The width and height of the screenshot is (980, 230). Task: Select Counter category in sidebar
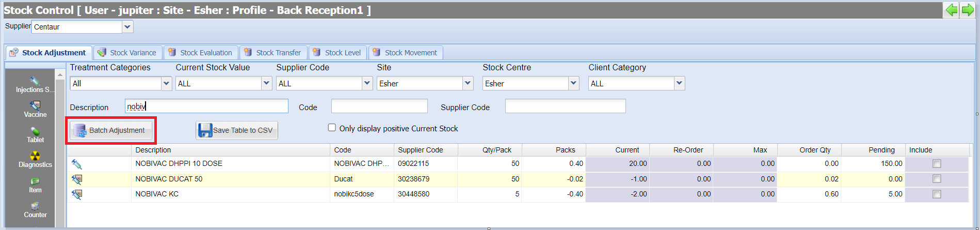(35, 210)
